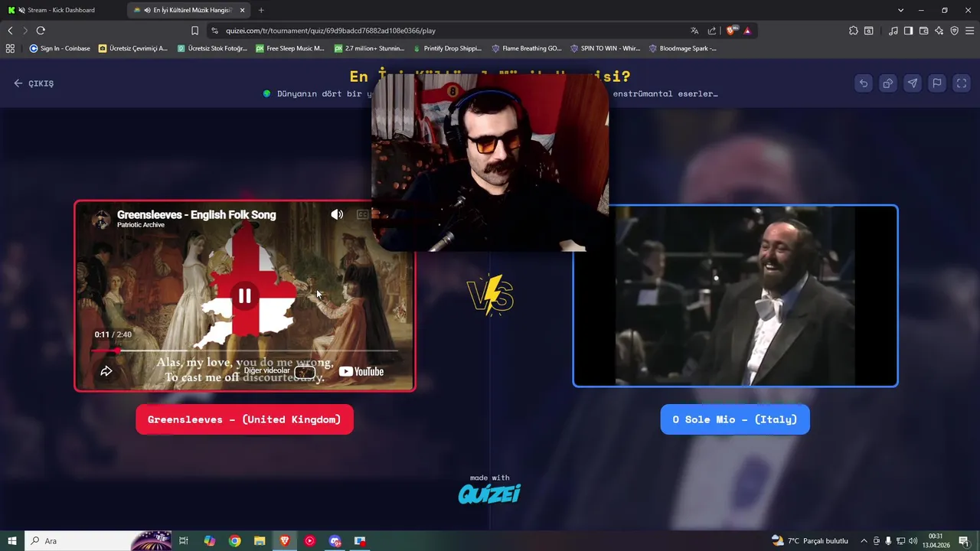The image size is (980, 551).
Task: Open the 7°C Parçalı bulutlu weather widget
Action: coord(810,541)
